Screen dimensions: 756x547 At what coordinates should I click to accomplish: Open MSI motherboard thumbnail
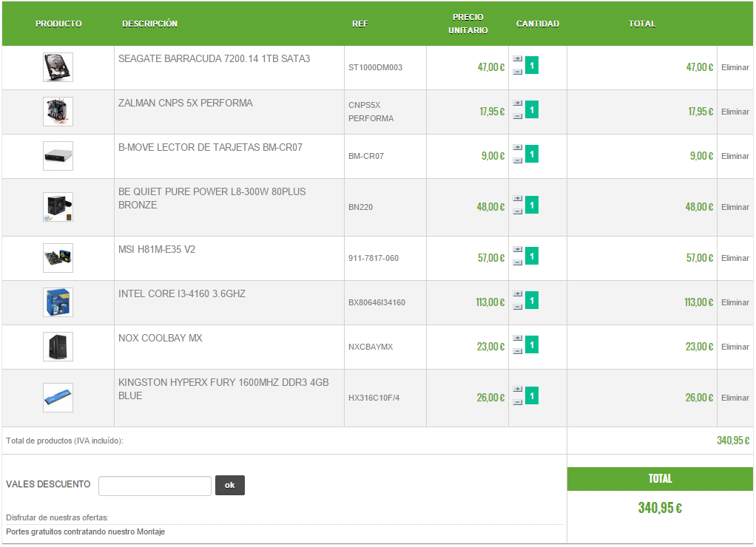(58, 258)
